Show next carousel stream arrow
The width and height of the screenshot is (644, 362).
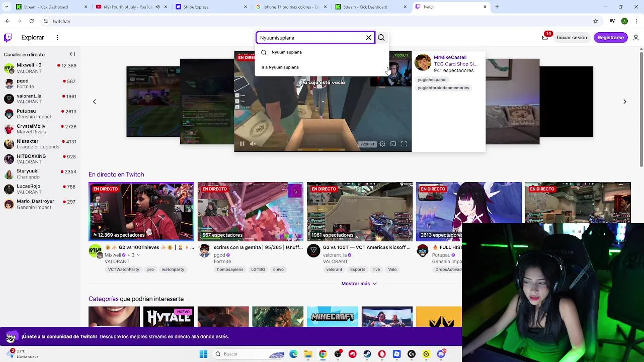tap(624, 102)
